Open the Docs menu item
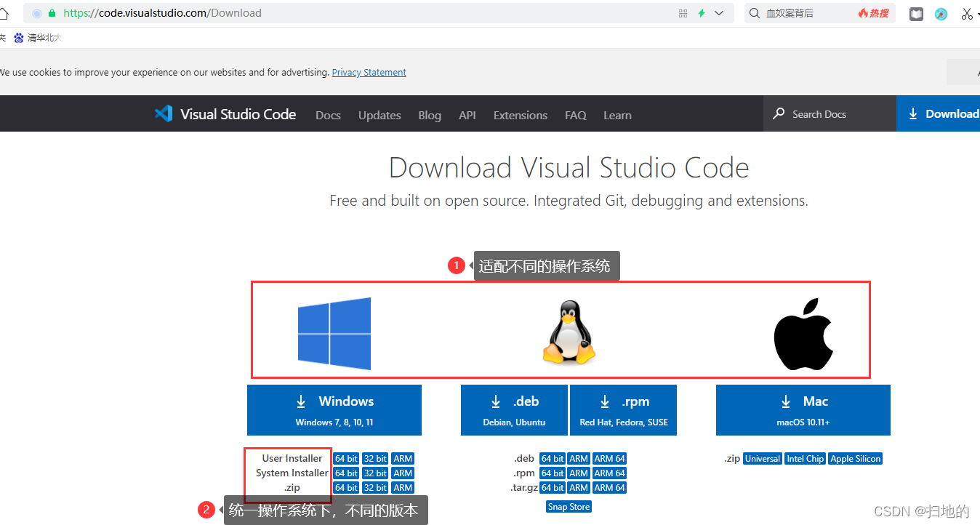The height and width of the screenshot is (525, 980). 328,115
